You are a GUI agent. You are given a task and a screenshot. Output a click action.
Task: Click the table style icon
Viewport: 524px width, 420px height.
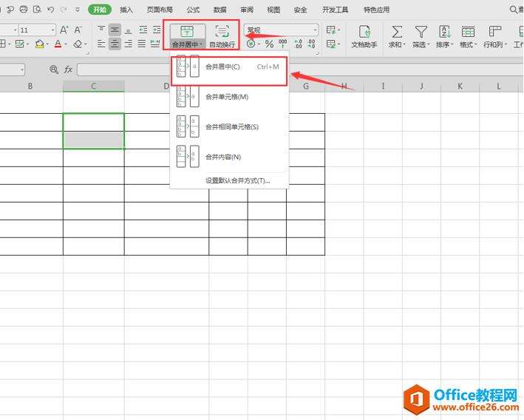[x=20, y=44]
